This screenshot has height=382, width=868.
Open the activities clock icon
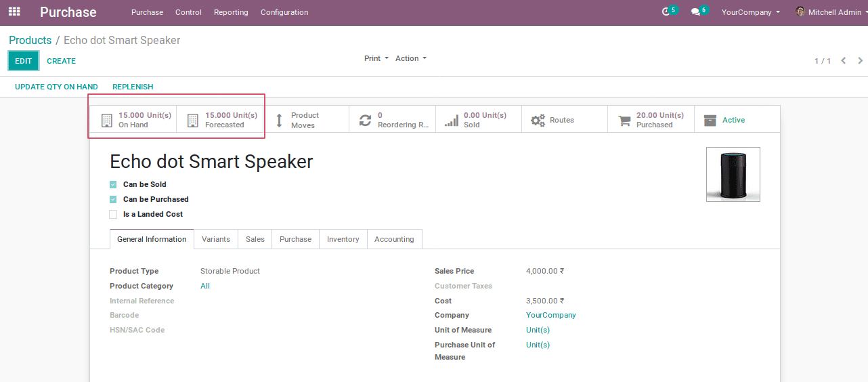(x=666, y=12)
